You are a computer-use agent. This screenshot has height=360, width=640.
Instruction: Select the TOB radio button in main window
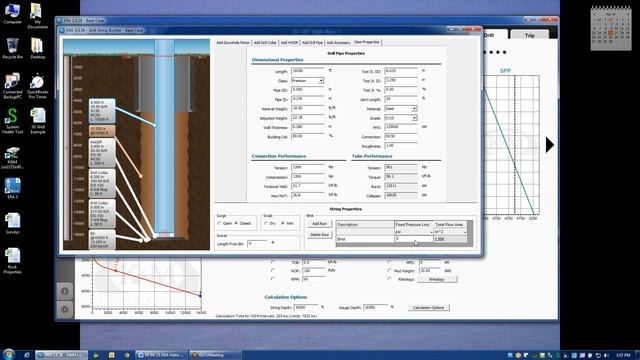click(x=273, y=262)
